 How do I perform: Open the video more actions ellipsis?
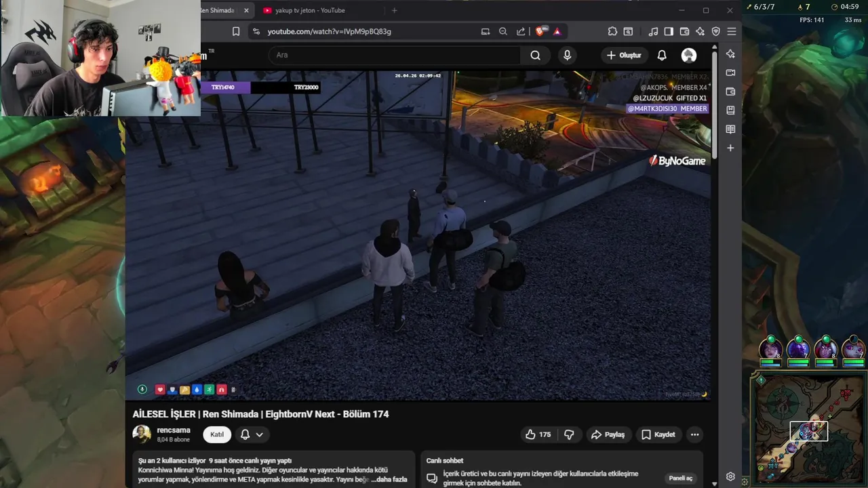click(694, 434)
